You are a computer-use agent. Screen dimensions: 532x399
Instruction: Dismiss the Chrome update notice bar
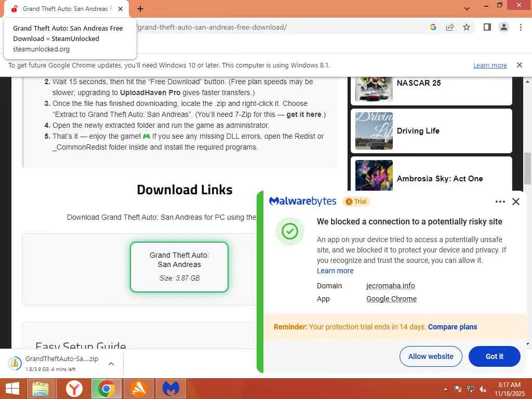click(x=520, y=65)
